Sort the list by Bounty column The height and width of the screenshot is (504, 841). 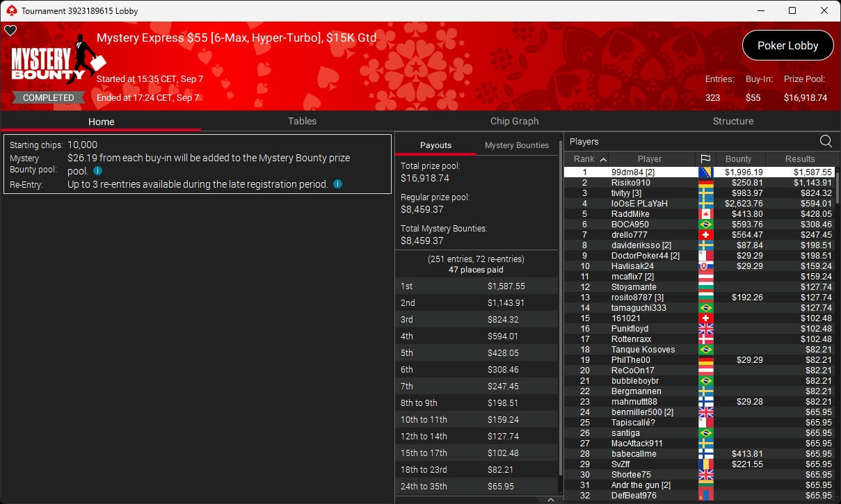(738, 159)
